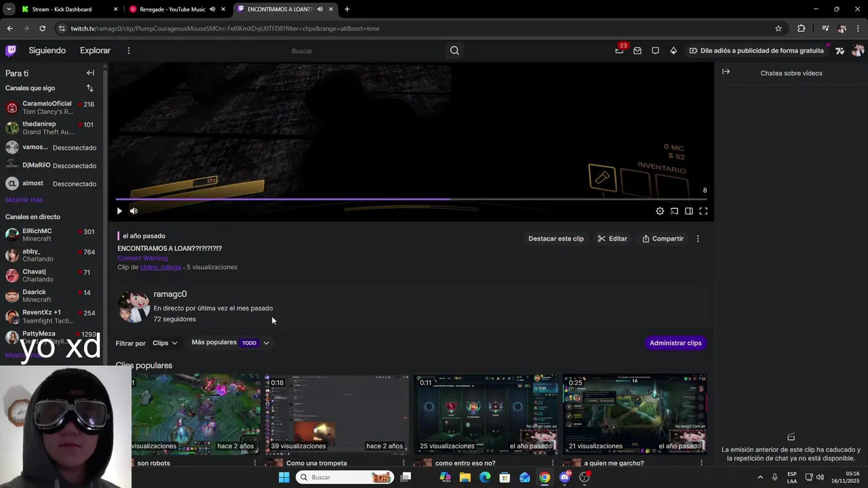Open the clip's three-dot options menu
868x488 pixels.
point(698,239)
